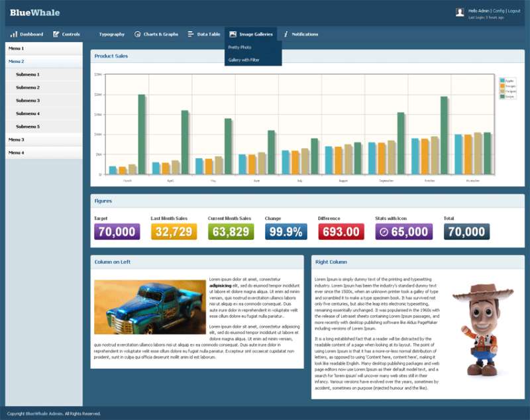Collapse the expanded Menu 2 section
Viewport: 530px width, 420px height.
(x=16, y=61)
